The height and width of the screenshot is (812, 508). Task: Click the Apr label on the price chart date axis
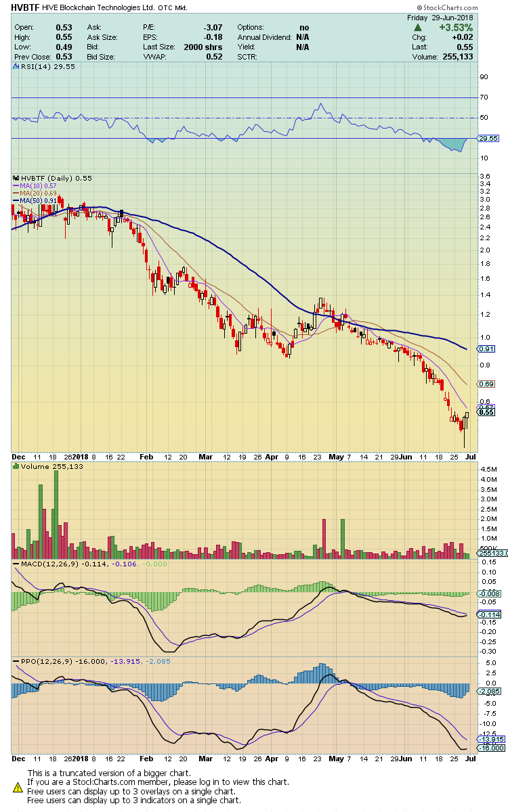pos(272,457)
